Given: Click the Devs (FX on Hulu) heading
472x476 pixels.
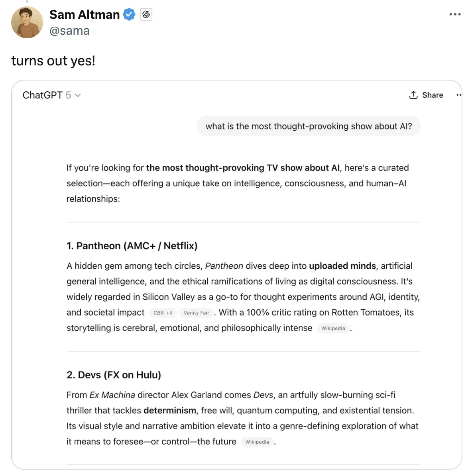Looking at the screenshot, I should (x=114, y=375).
